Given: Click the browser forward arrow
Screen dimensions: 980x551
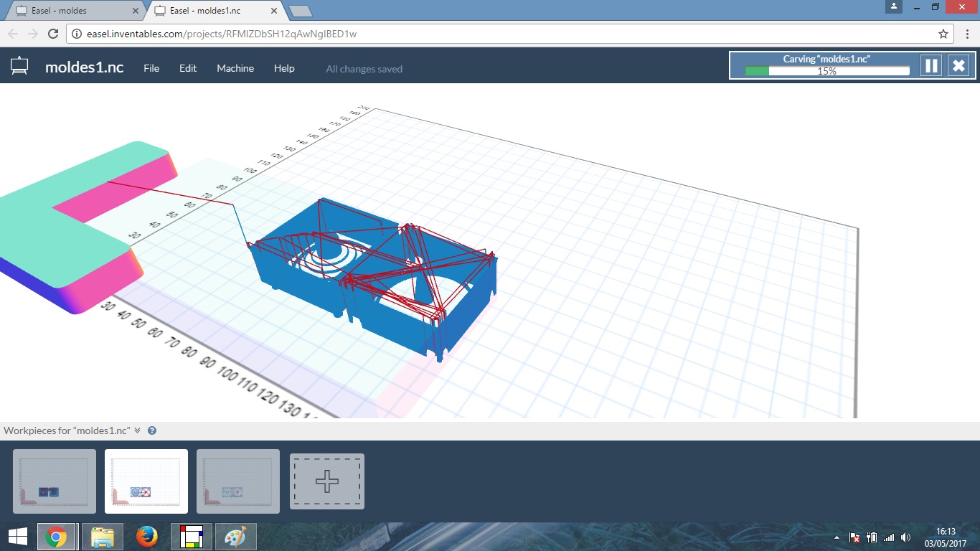Looking at the screenshot, I should pos(32,34).
